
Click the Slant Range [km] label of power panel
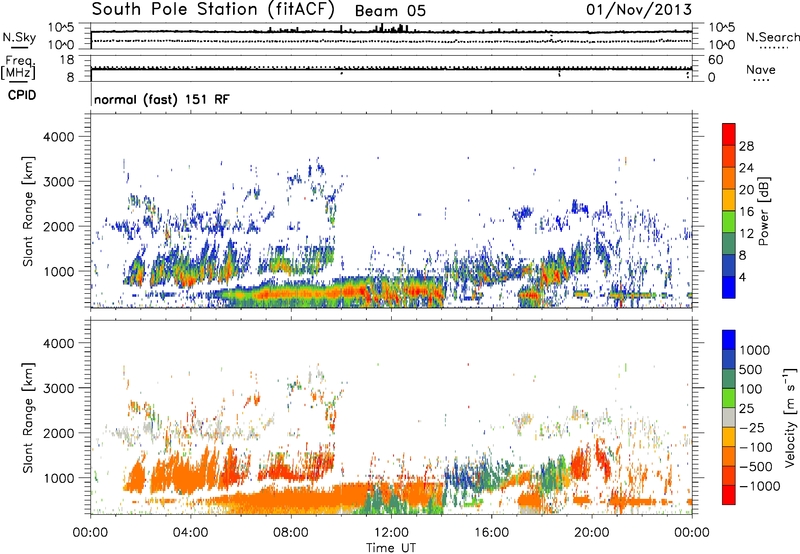click(x=28, y=211)
